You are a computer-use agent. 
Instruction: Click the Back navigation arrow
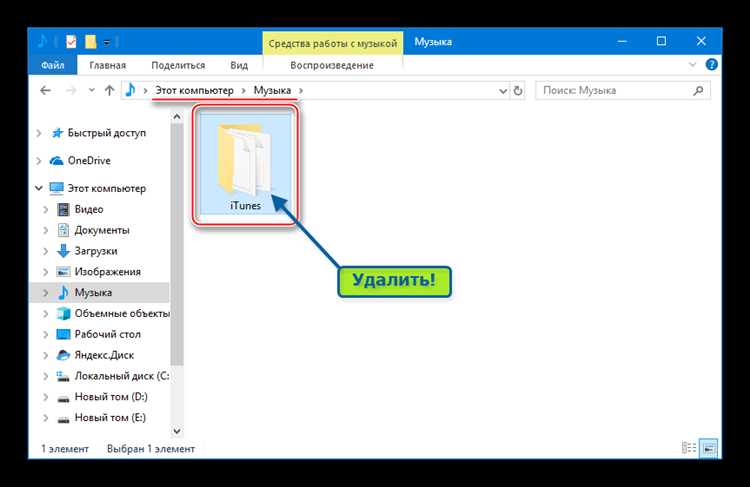45,90
